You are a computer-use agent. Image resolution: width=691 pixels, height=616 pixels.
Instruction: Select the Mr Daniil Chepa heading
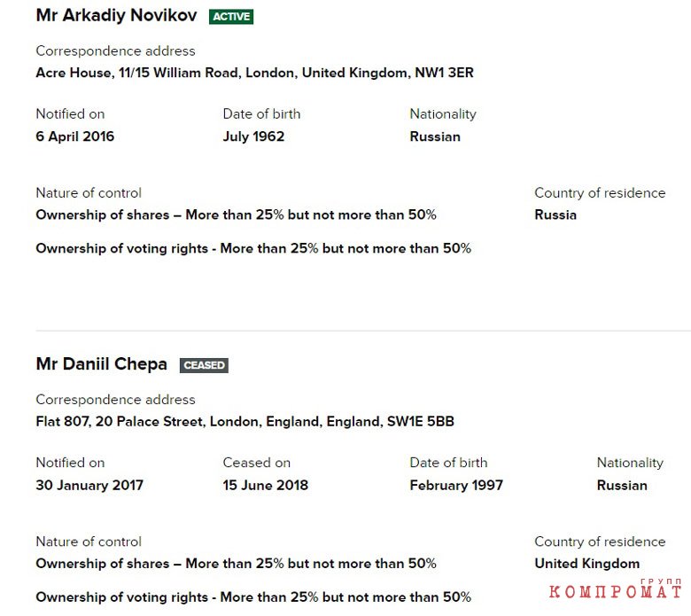coord(101,364)
